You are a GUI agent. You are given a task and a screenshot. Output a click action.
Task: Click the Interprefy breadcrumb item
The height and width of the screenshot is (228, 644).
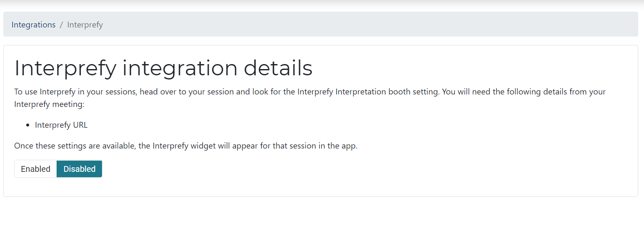tap(85, 25)
